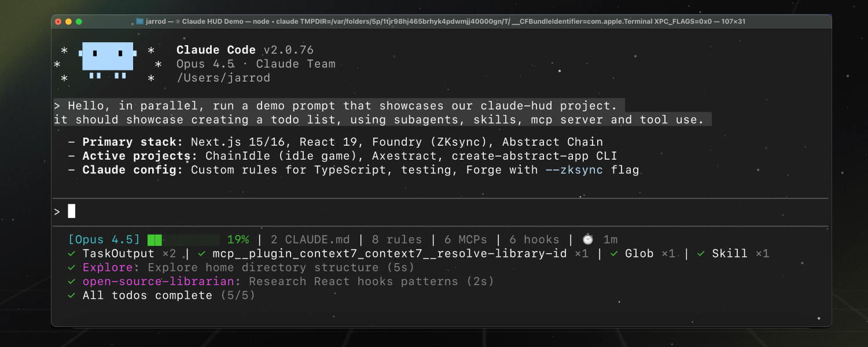
Task: Toggle the check on the Explore agent row
Action: pyautogui.click(x=71, y=267)
